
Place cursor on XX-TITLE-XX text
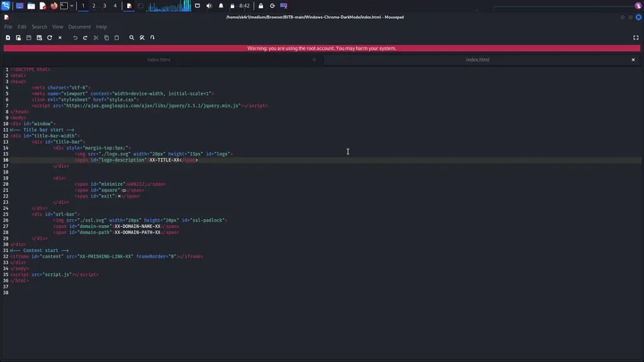point(164,160)
